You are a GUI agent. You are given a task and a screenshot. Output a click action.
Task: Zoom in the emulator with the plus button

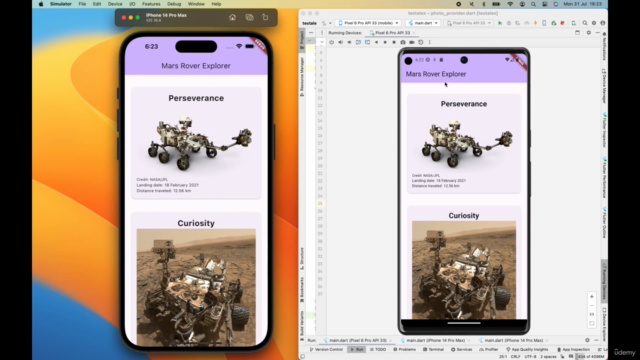[x=591, y=297]
